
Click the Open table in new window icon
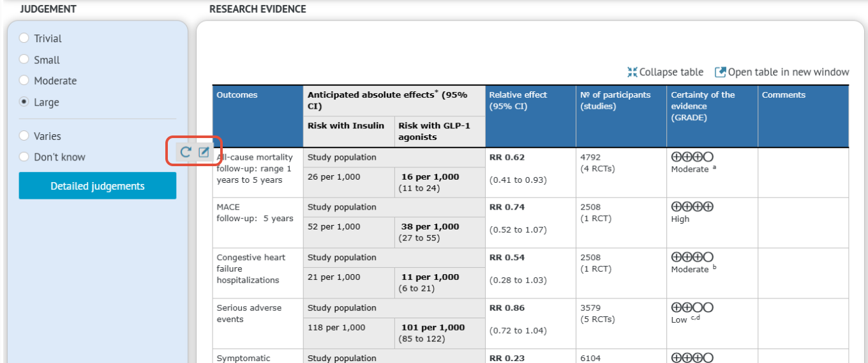(720, 72)
